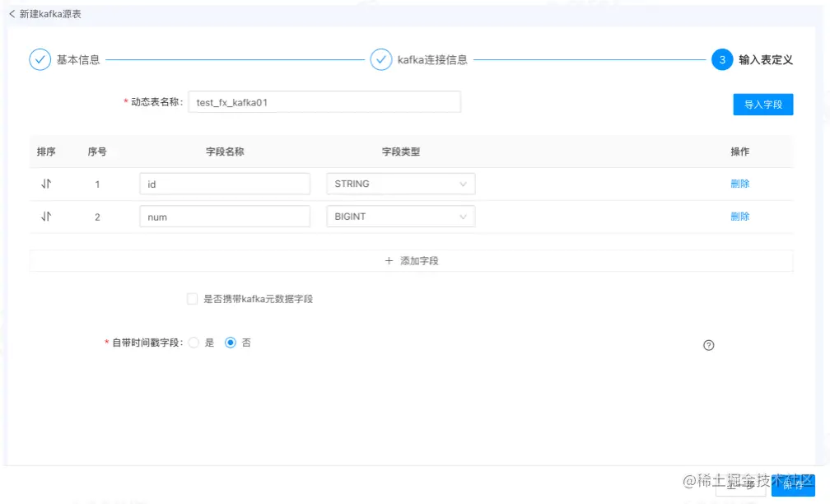Select the 是 radio for 自带时间戳字段

pos(194,343)
